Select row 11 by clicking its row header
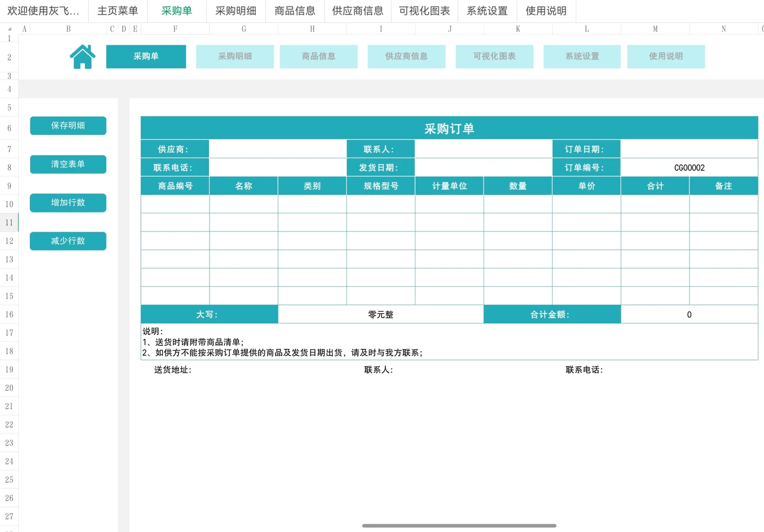764x532 pixels. (x=8, y=222)
